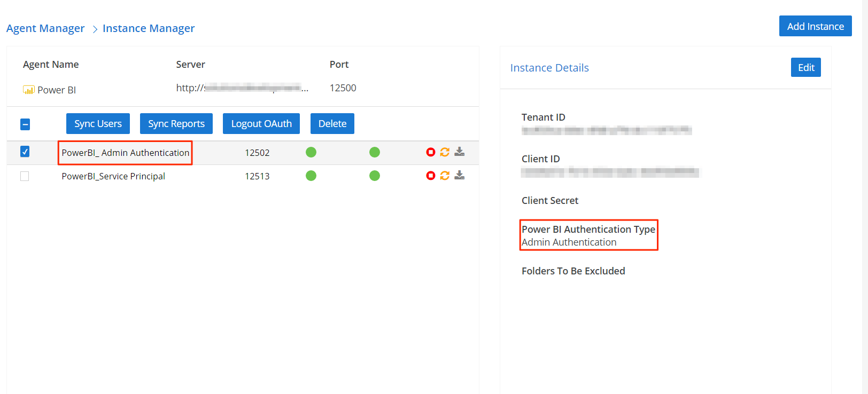The height and width of the screenshot is (394, 868).
Task: Click the Power BI Authentication Type label
Action: [x=588, y=230]
